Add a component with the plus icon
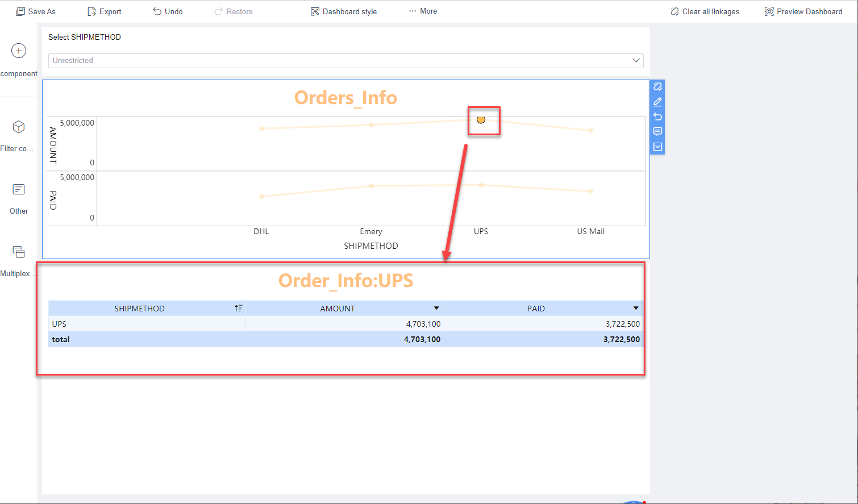This screenshot has width=858, height=504. click(x=19, y=51)
